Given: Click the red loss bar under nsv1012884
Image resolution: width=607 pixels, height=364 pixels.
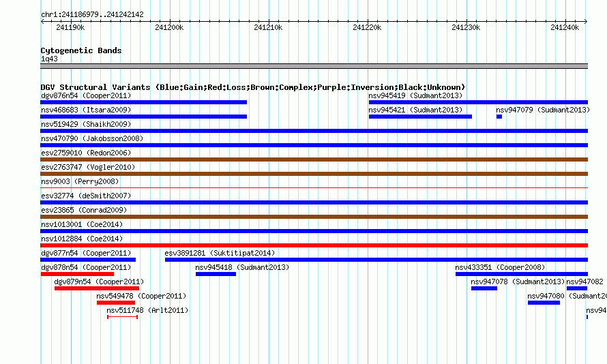Looking at the screenshot, I should [x=314, y=245].
